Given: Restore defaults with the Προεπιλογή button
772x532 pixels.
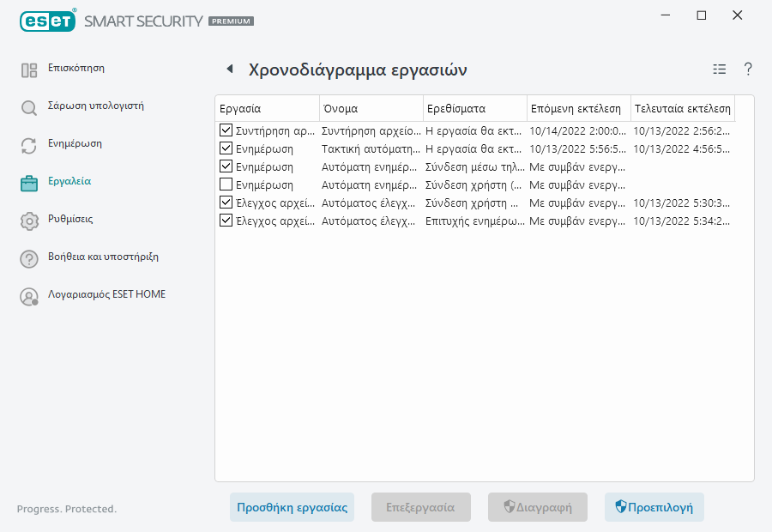Looking at the screenshot, I should pos(654,507).
